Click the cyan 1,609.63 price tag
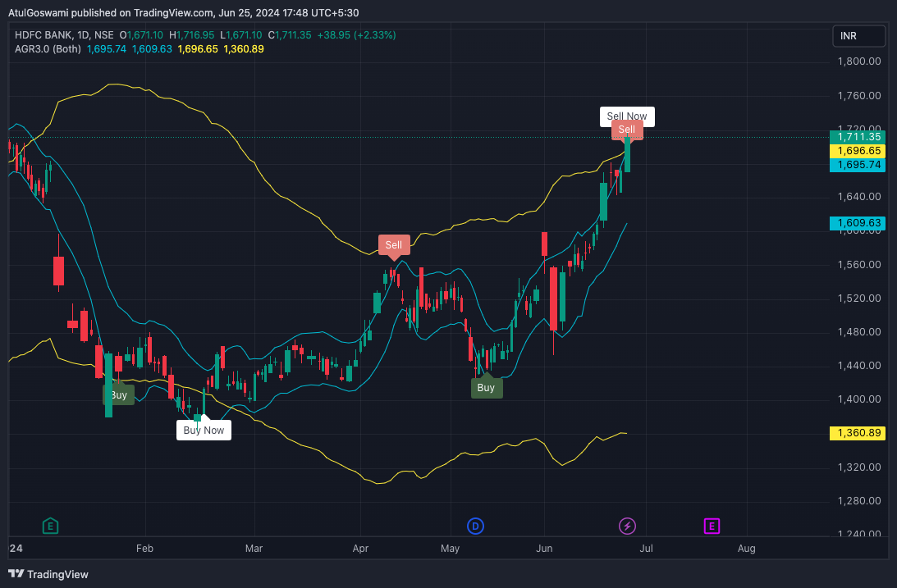897x588 pixels. tap(858, 223)
